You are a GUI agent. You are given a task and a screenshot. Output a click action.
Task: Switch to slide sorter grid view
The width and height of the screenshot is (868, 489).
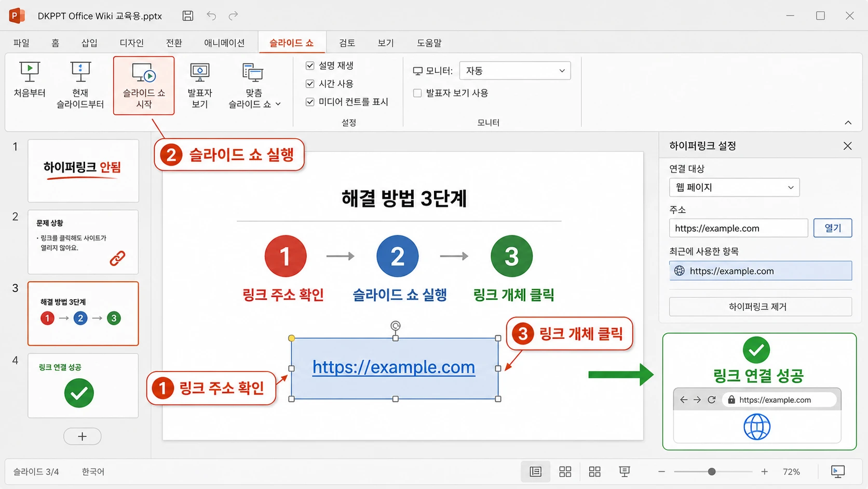coord(565,471)
